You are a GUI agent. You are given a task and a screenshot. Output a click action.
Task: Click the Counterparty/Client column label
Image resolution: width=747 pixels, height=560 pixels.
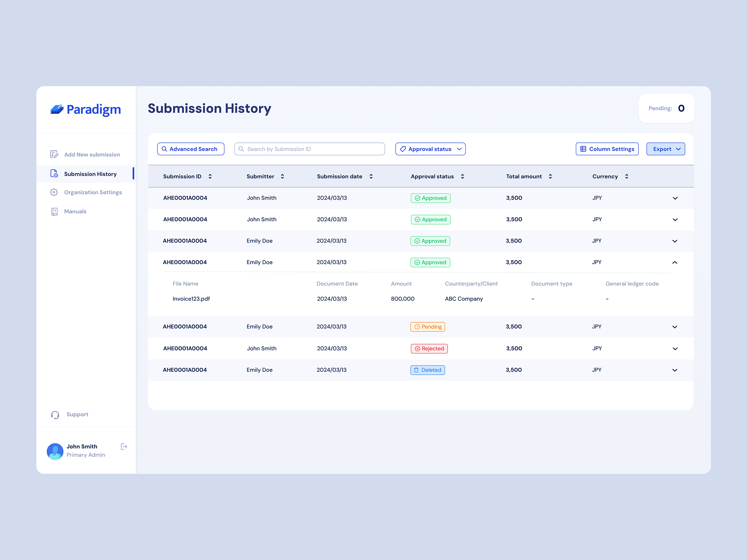pos(471,284)
